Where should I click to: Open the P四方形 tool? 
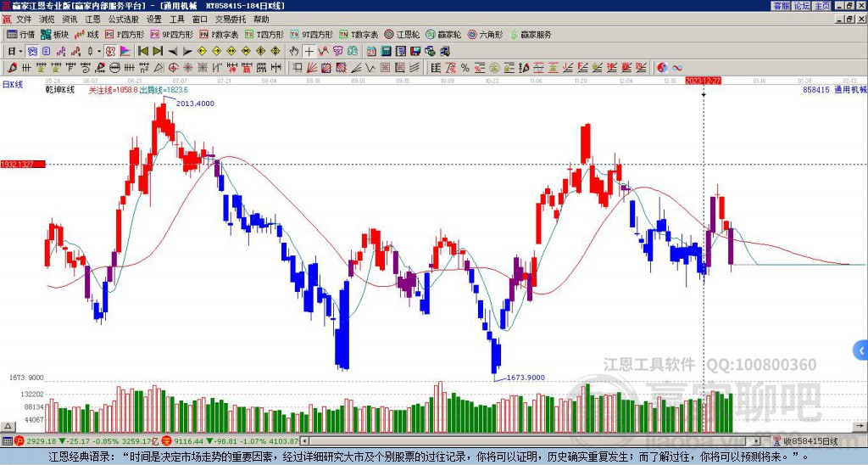point(125,34)
